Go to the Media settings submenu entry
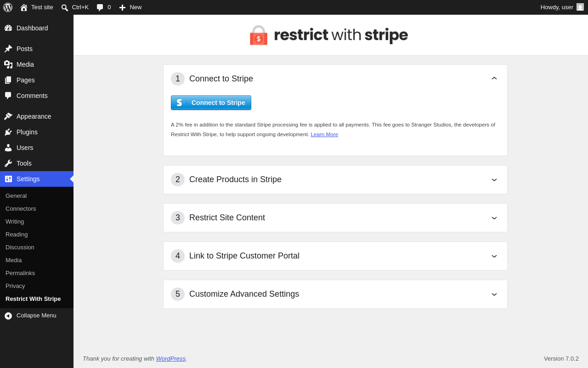Image resolution: width=588 pixels, height=368 pixels. (x=14, y=260)
